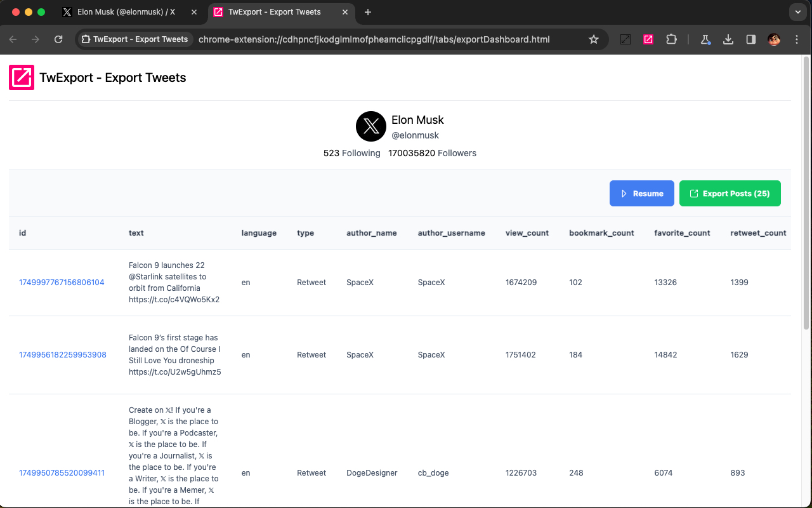
Task: Open tweet id 1749997767156806104 link
Action: 62,283
